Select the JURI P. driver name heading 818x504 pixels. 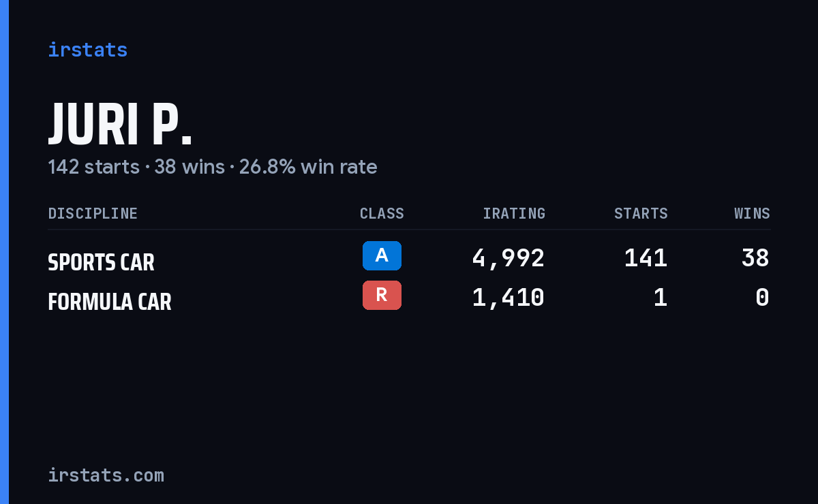pyautogui.click(x=121, y=125)
